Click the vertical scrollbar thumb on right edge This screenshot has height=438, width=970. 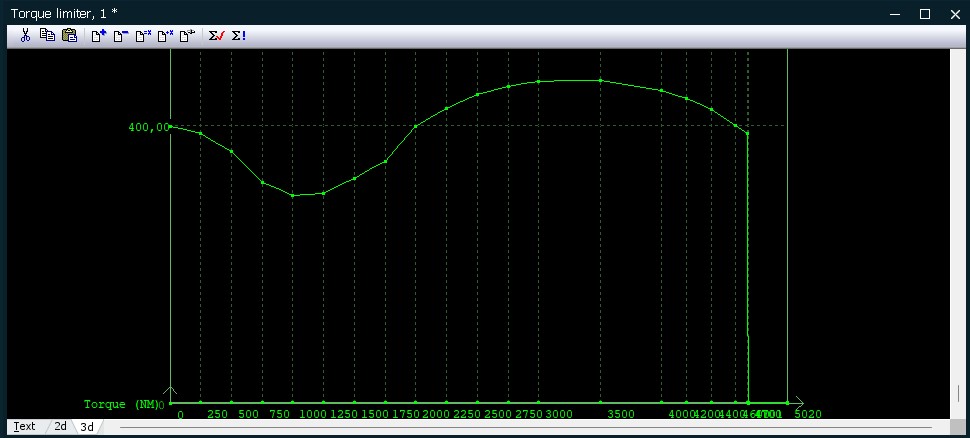click(x=958, y=393)
